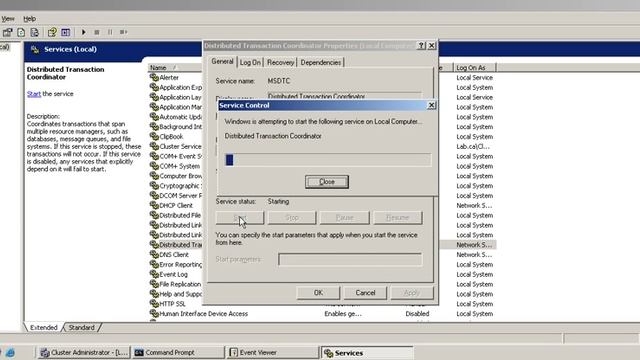Select the Automatic Upd... service name
The height and width of the screenshot is (360, 640).
click(180, 117)
